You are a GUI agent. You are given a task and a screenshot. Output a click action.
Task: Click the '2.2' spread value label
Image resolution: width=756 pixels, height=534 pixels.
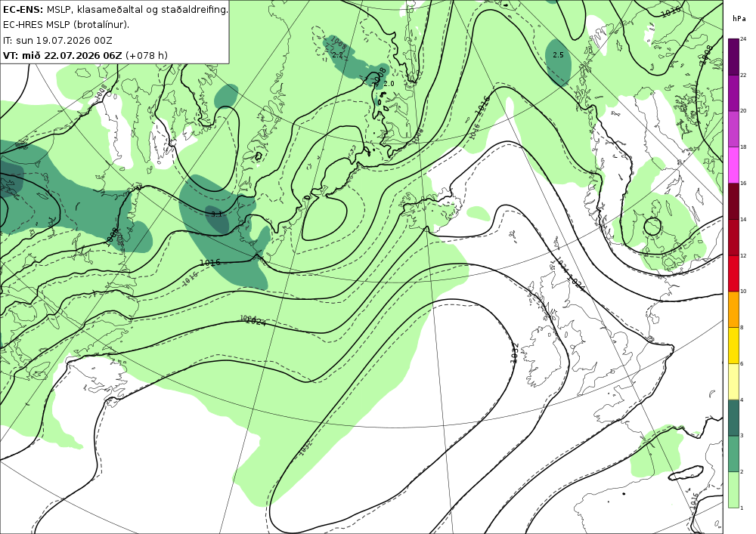click(337, 55)
